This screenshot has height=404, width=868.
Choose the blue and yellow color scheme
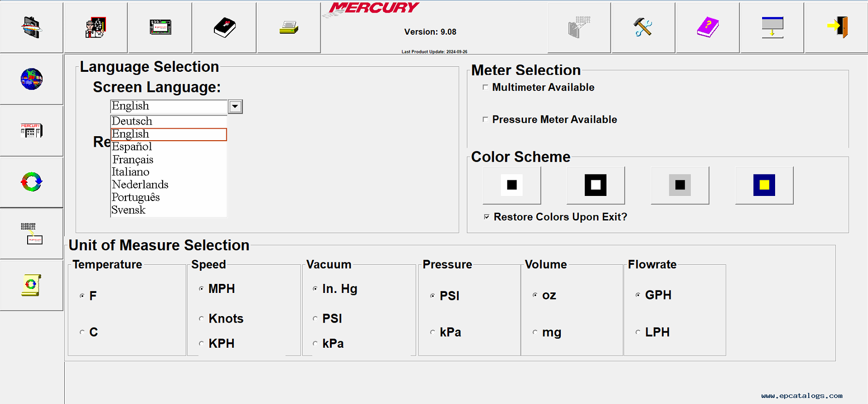(764, 185)
